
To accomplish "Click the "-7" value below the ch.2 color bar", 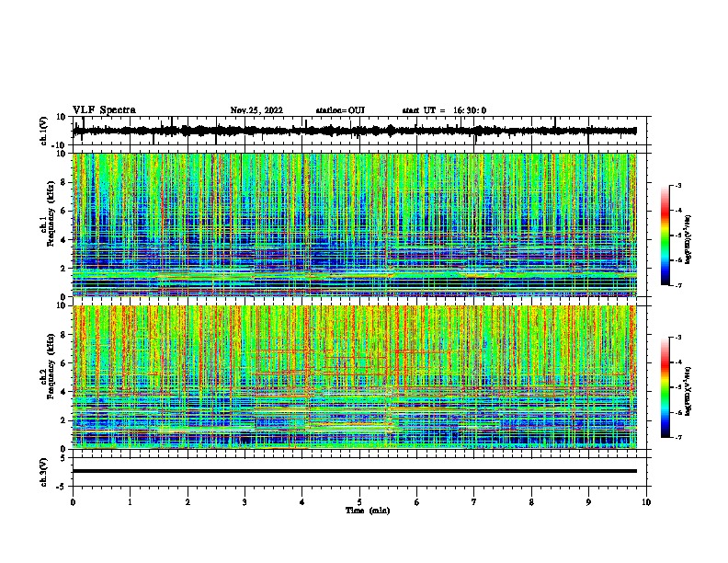I will click(678, 438).
